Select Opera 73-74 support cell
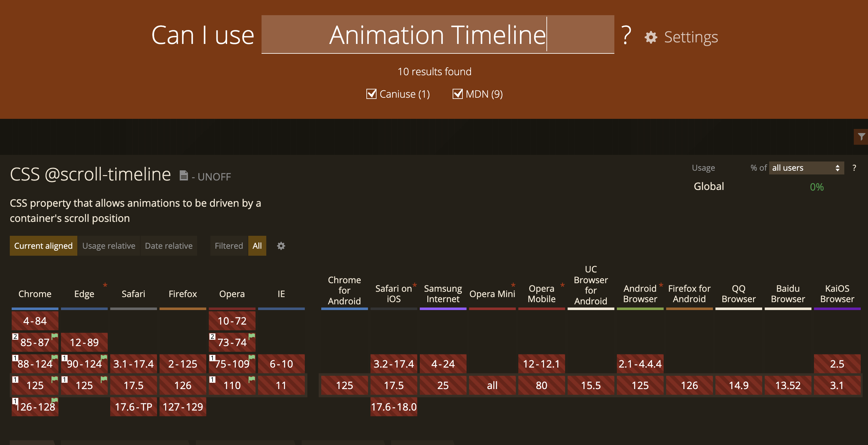 [x=232, y=343]
